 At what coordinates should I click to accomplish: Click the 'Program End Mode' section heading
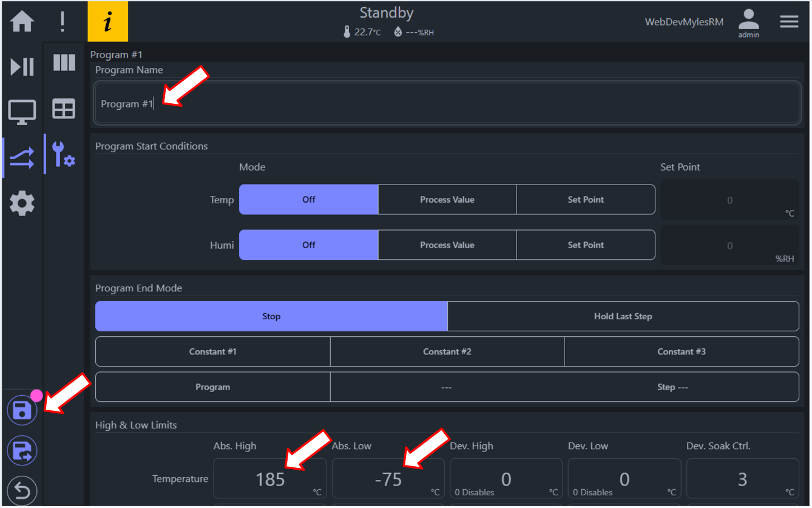pos(138,288)
